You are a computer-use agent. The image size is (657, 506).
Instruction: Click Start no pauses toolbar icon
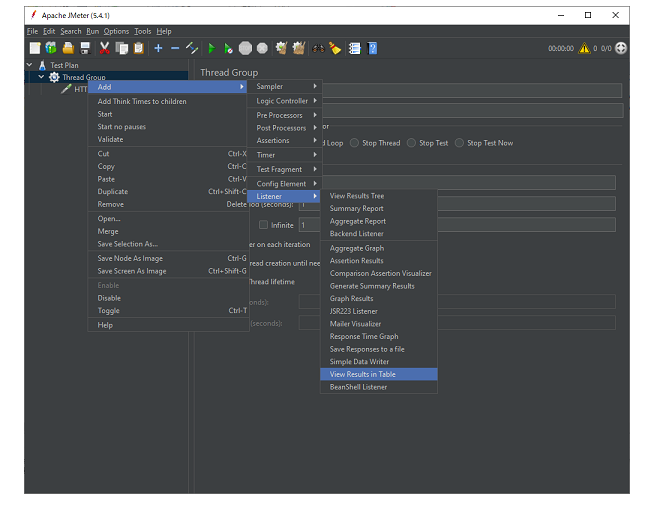coord(228,48)
